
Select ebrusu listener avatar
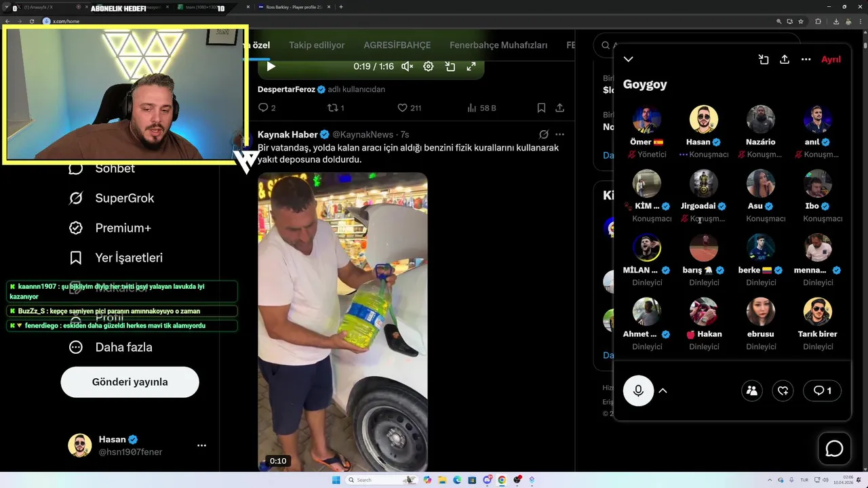[x=761, y=311]
